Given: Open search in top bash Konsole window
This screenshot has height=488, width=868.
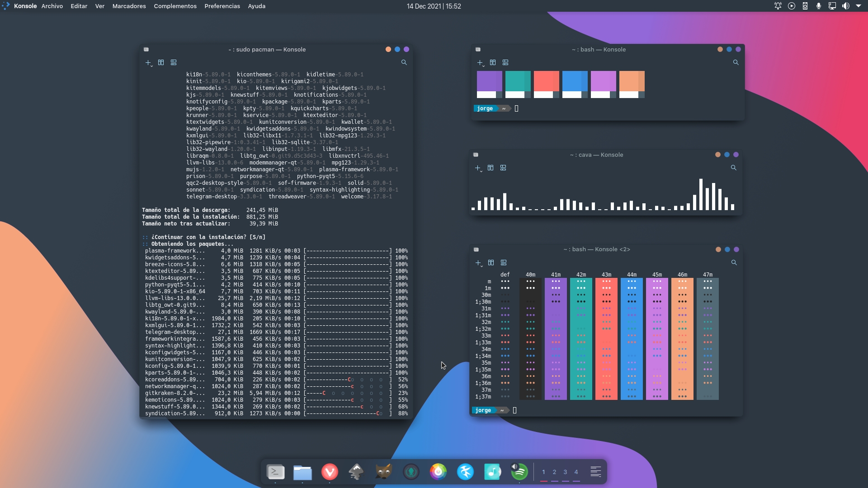Looking at the screenshot, I should [736, 62].
